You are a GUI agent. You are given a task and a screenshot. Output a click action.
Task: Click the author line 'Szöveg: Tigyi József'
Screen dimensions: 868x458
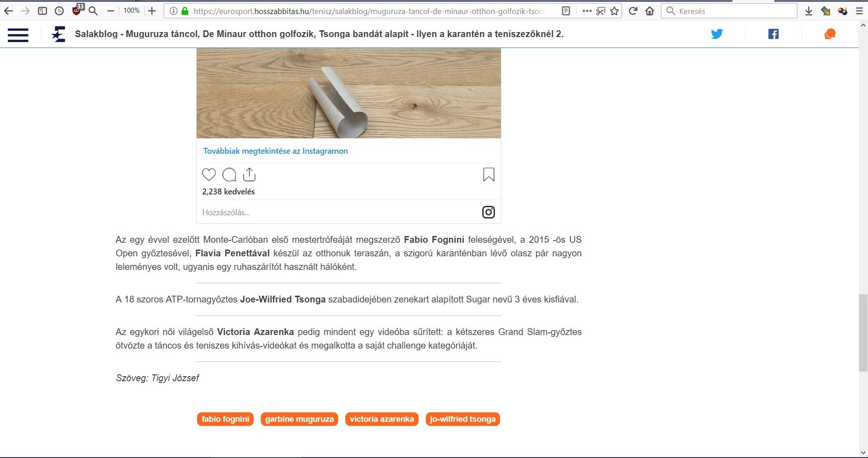(x=157, y=378)
